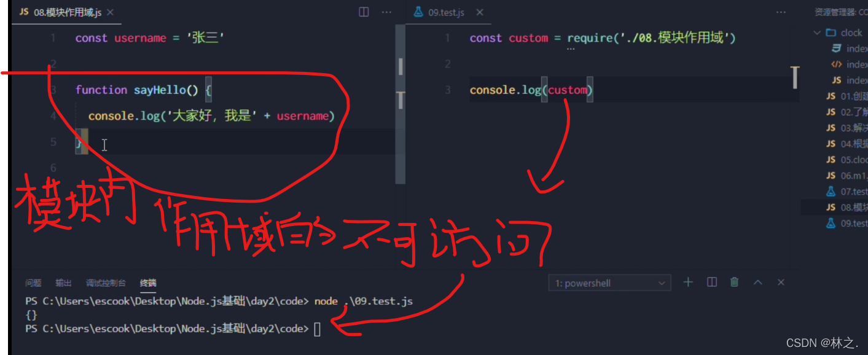Image resolution: width=868 pixels, height=355 pixels.
Task: Switch to the 09.test.js tab
Action: click(446, 12)
